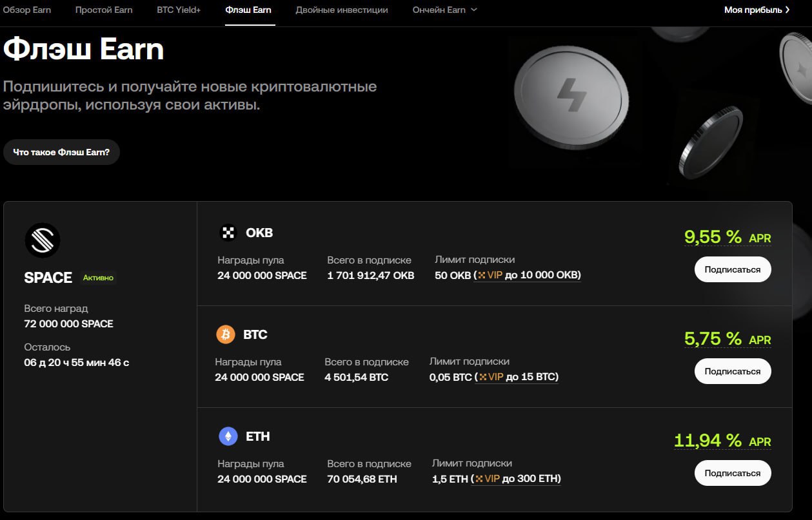Image resolution: width=812 pixels, height=520 pixels.
Task: Expand the Ончейн Earn dropdown menu
Action: click(x=474, y=10)
